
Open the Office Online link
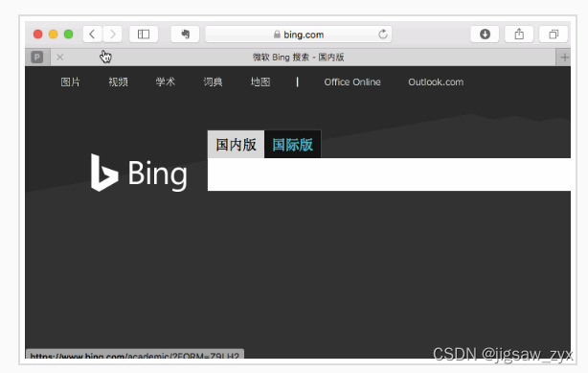point(352,82)
